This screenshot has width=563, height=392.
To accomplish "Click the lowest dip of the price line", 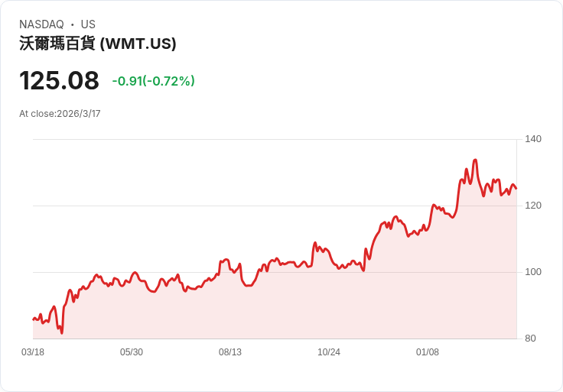I will pos(62,332).
